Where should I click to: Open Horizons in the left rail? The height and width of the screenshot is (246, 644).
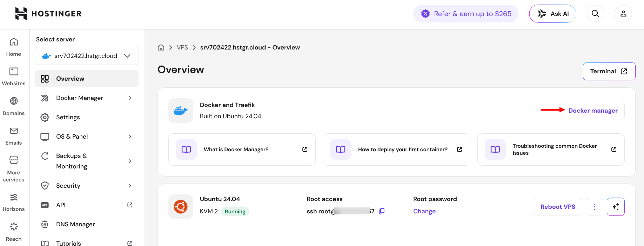pyautogui.click(x=14, y=202)
